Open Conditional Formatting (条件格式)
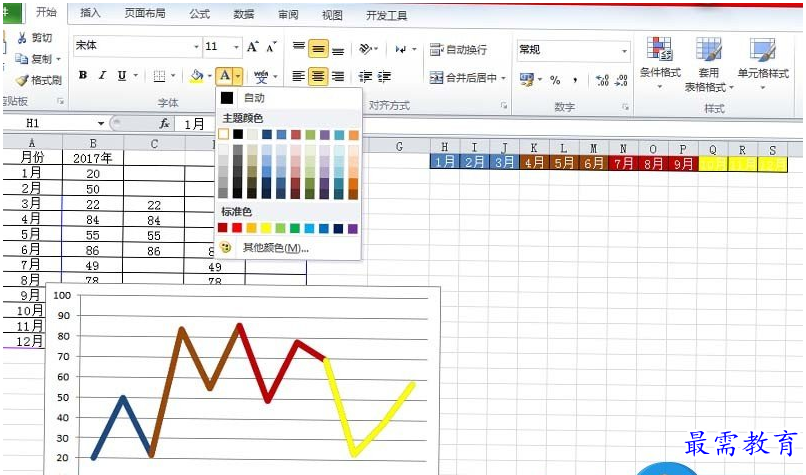806x475 pixels. 660,63
